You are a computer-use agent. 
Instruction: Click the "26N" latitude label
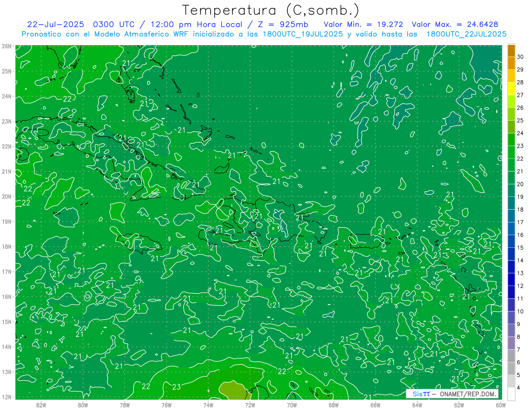pyautogui.click(x=6, y=46)
